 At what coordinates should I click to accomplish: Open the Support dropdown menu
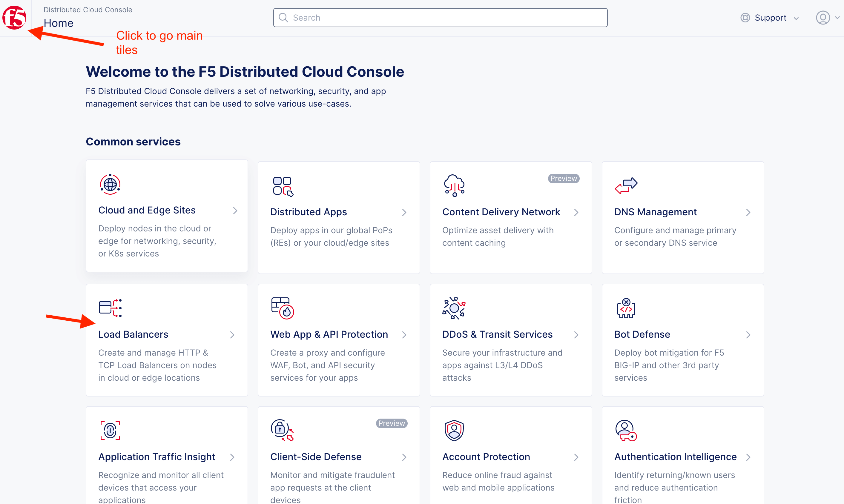tap(770, 18)
